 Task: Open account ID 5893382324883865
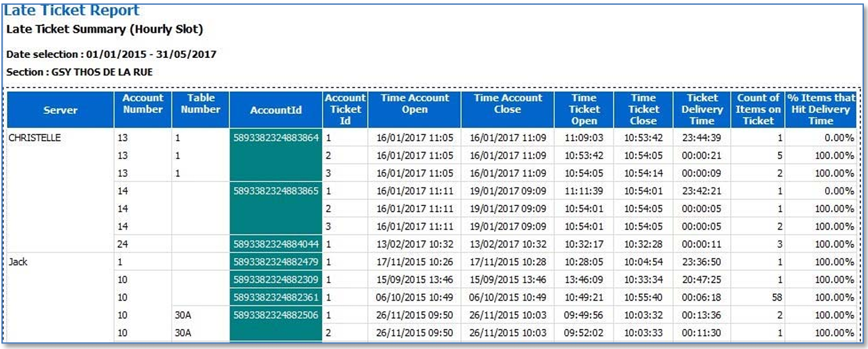[276, 191]
